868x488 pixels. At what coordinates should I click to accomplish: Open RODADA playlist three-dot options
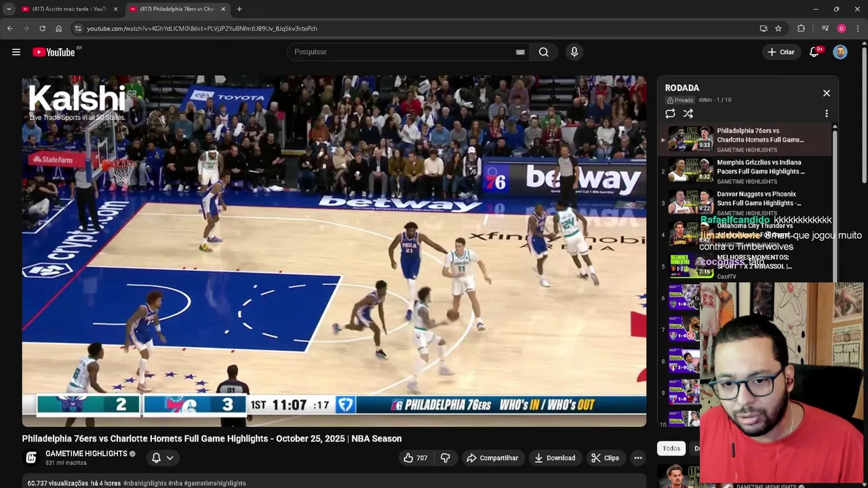pyautogui.click(x=827, y=114)
